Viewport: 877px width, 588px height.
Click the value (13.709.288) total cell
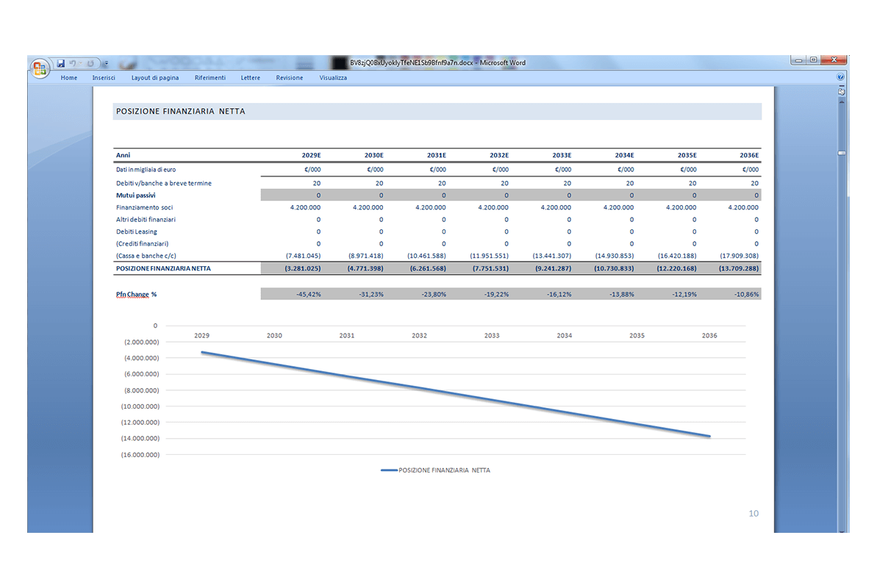click(x=739, y=268)
